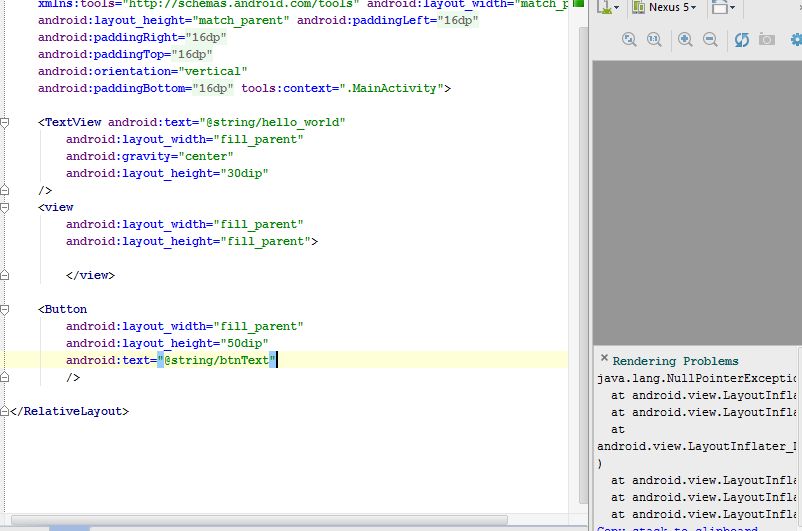Collapse the view tag fold marker
This screenshot has width=802, height=531.
click(x=4, y=208)
